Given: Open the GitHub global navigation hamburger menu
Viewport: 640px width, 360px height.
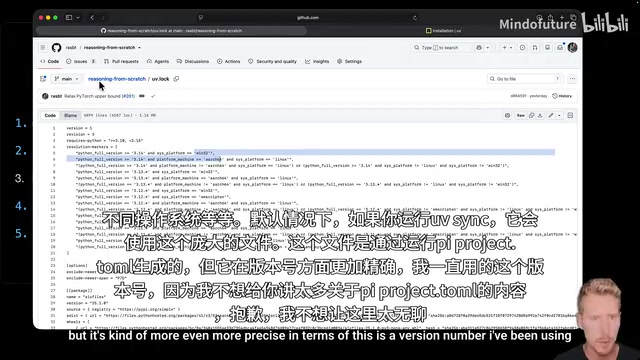Looking at the screenshot, I should (x=43, y=48).
